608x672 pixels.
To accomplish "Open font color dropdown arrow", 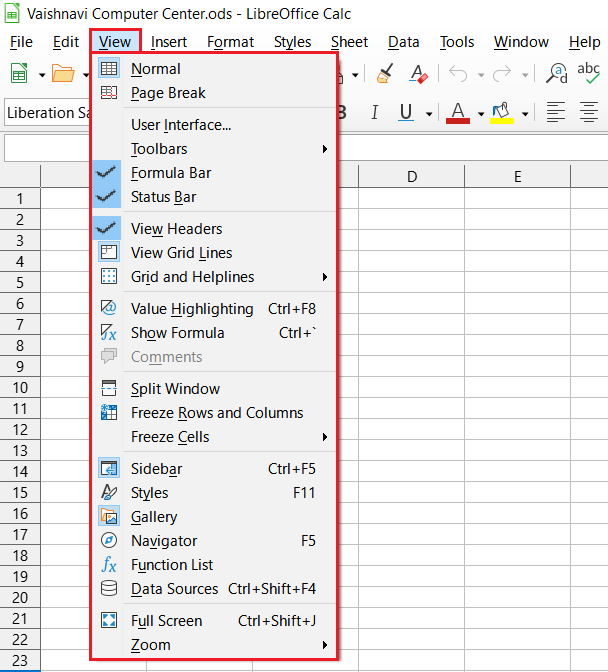I will point(481,114).
